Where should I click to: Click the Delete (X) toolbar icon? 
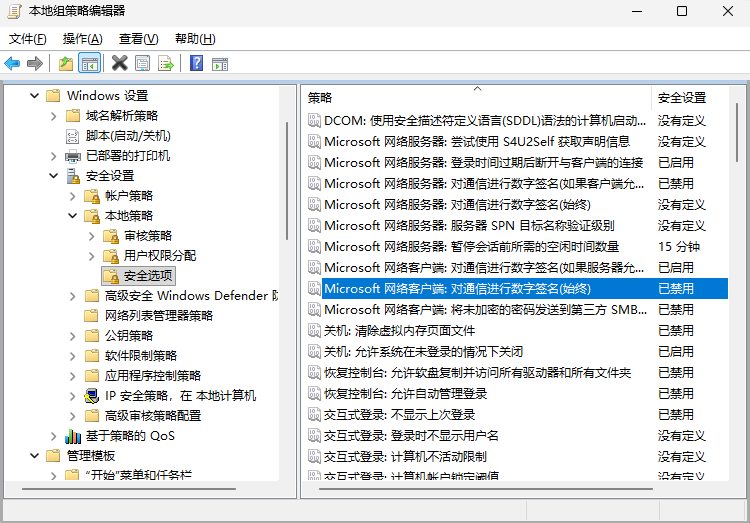(119, 64)
